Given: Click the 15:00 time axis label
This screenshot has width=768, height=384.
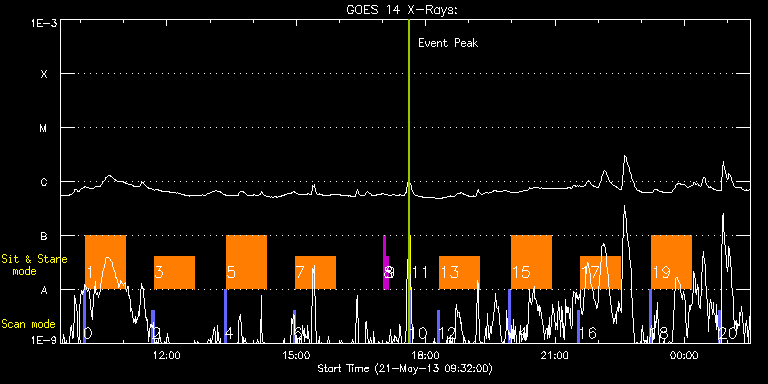Looking at the screenshot, I should point(297,355).
